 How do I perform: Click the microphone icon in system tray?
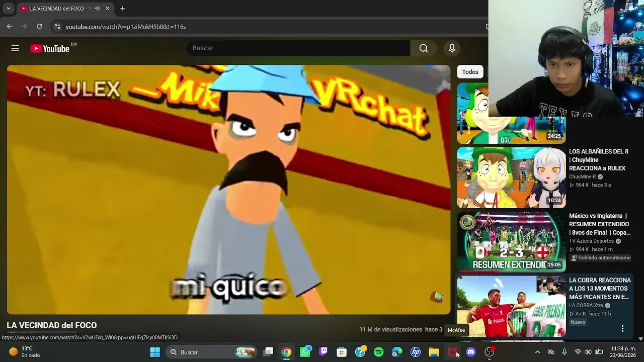point(564,352)
